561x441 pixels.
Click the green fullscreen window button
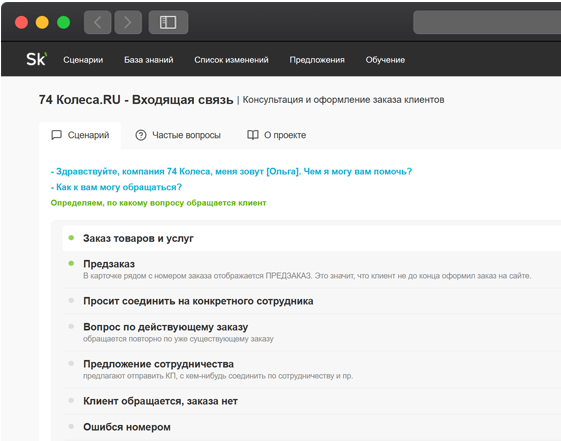64,22
